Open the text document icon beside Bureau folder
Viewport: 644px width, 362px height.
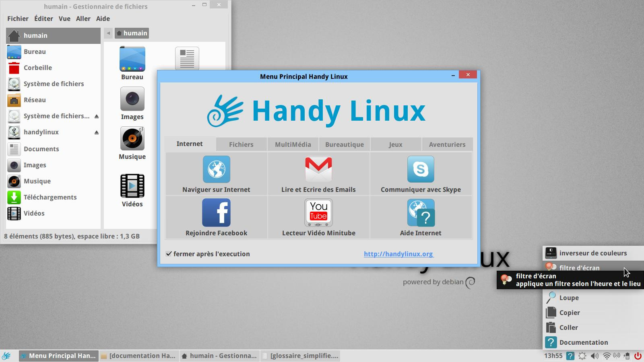point(187,58)
